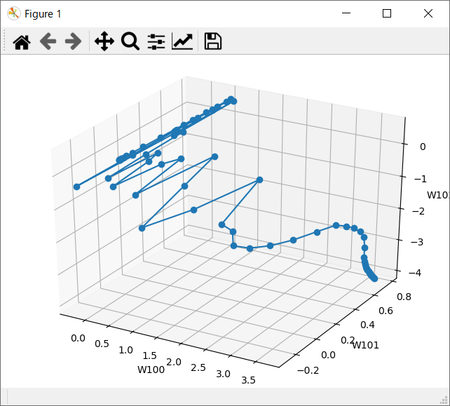Click the 0.6 tick on W101 axis
The width and height of the screenshot is (450, 406).
click(x=386, y=311)
